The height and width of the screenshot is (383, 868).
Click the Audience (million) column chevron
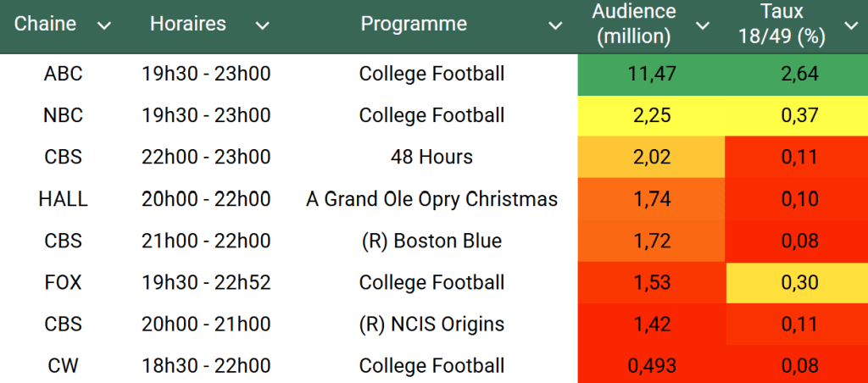coord(703,26)
